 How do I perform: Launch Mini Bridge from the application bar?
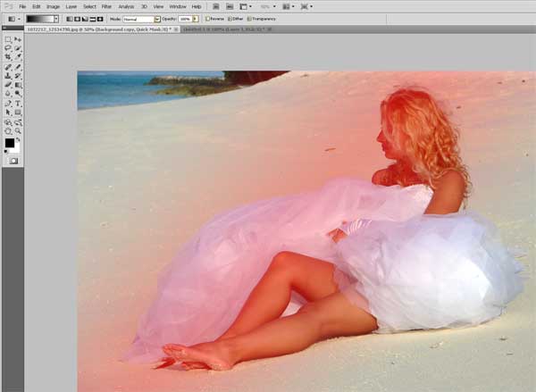pyautogui.click(x=230, y=6)
